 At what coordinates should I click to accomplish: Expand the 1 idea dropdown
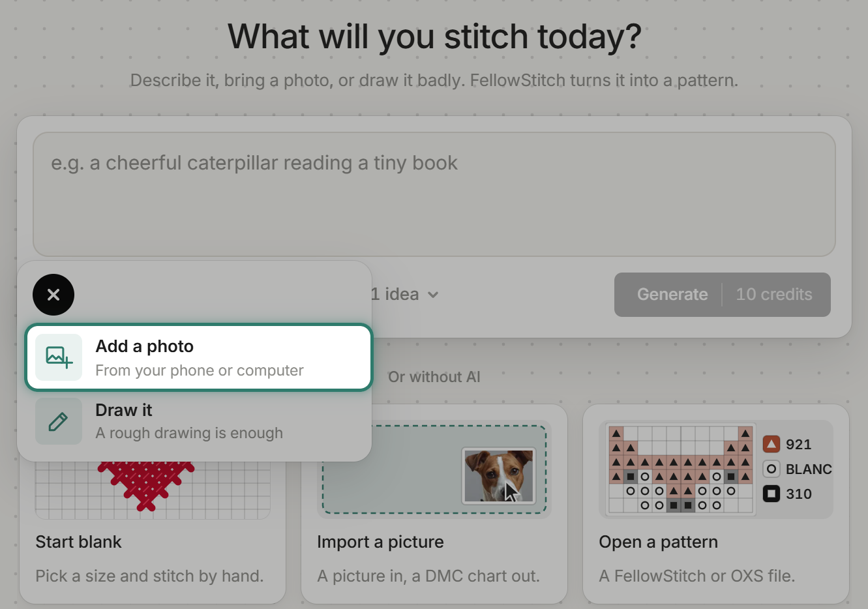click(x=404, y=295)
